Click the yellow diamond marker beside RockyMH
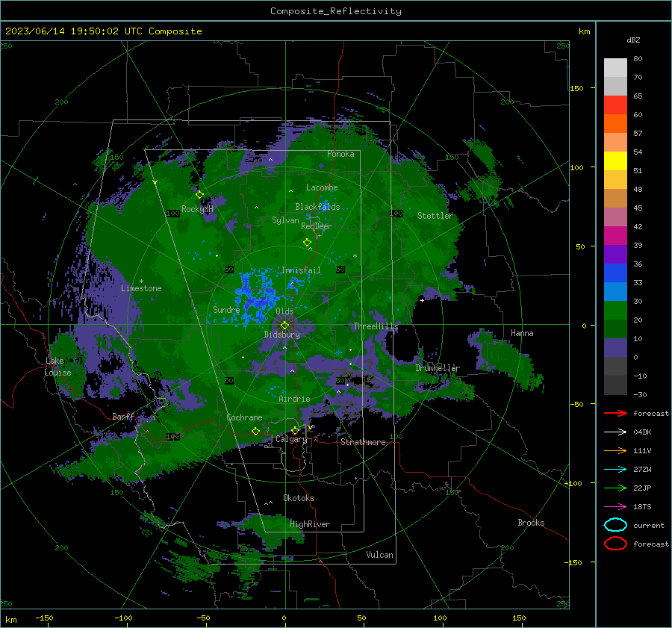This screenshot has height=628, width=672. (199, 195)
